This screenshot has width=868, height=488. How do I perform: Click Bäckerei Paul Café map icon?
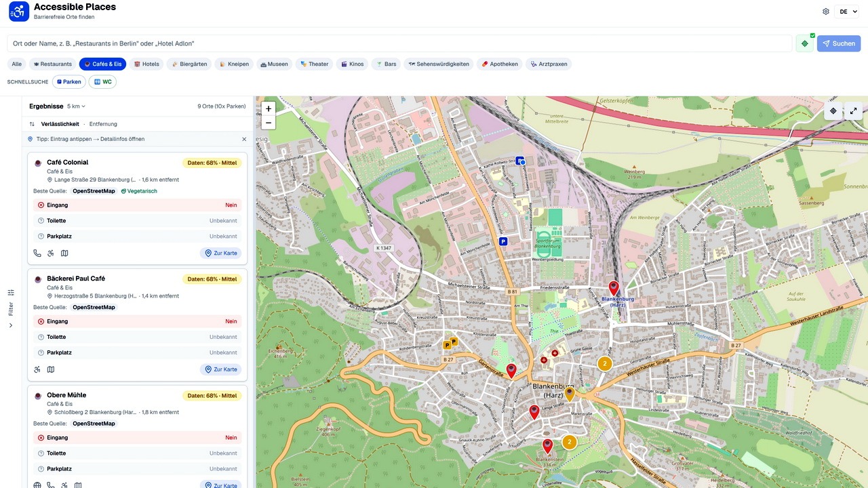(x=51, y=369)
